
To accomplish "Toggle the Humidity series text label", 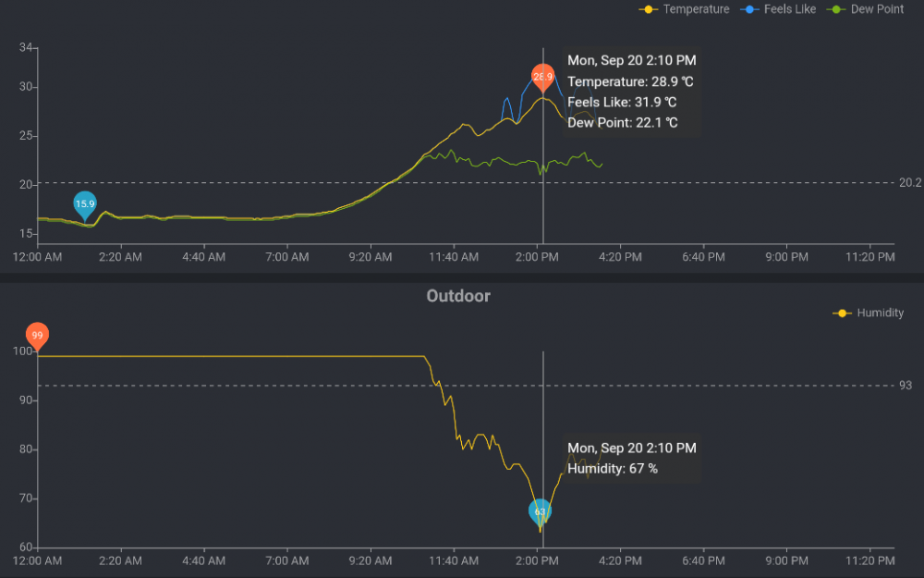I will click(881, 314).
